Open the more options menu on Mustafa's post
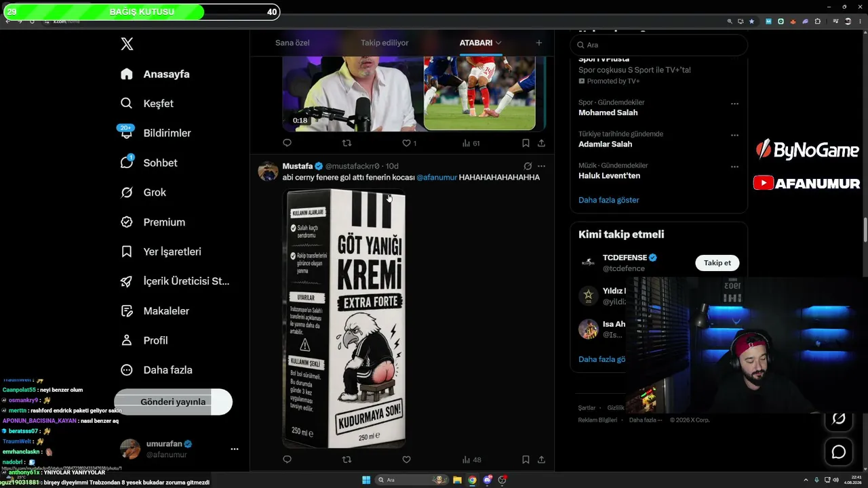 coord(541,166)
